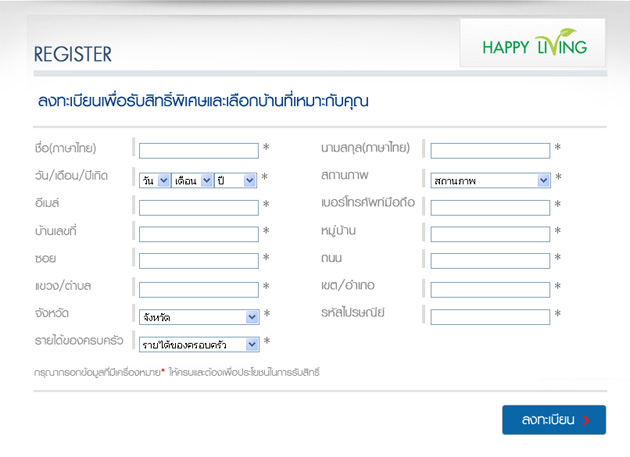Open the ปี (year) dropdown
The height and width of the screenshot is (457, 630).
coord(236,180)
